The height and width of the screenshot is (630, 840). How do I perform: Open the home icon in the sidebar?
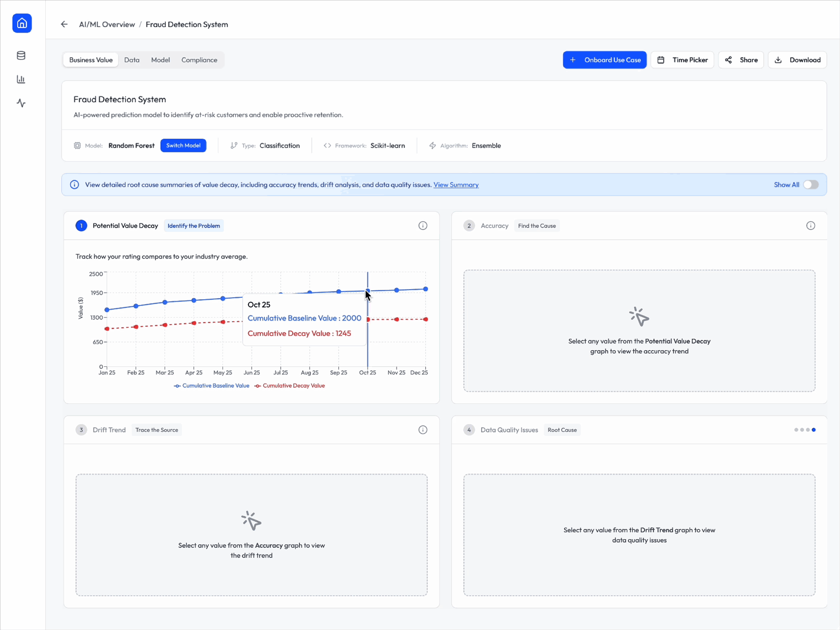click(x=22, y=23)
